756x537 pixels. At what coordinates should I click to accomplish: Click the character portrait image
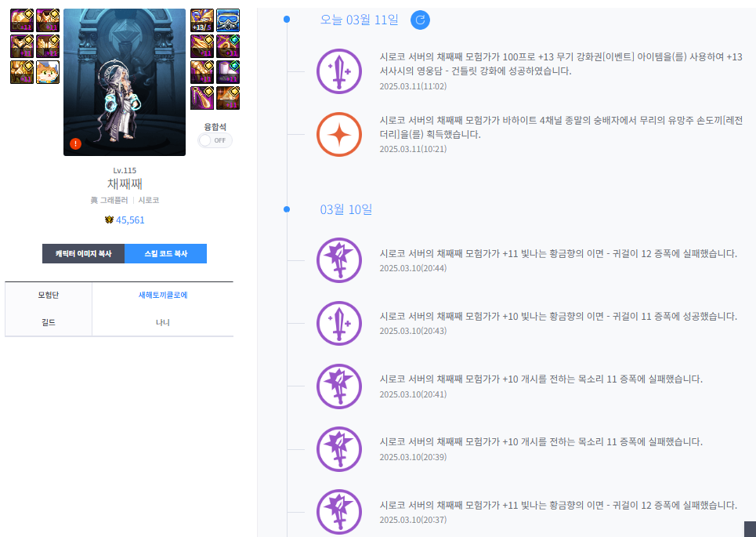coord(125,82)
